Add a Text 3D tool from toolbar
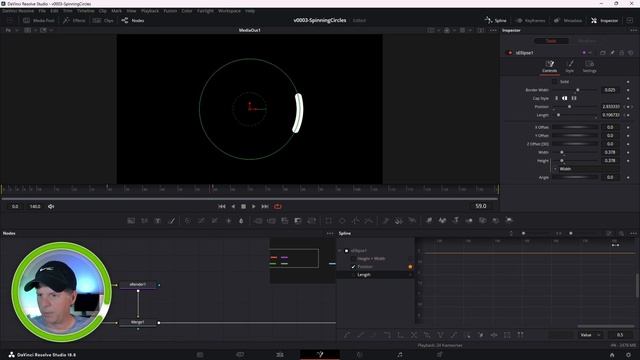Screen dimensions: 640x360 coord(456,220)
